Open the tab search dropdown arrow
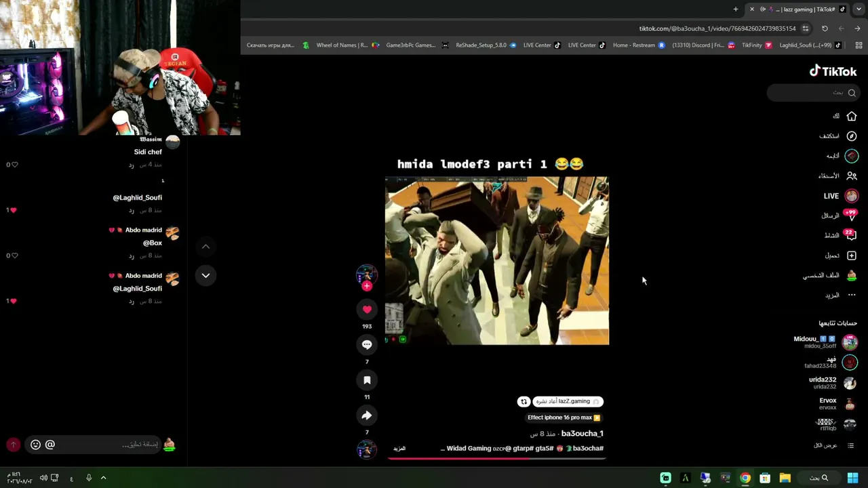The image size is (868, 488). pyautogui.click(x=859, y=9)
